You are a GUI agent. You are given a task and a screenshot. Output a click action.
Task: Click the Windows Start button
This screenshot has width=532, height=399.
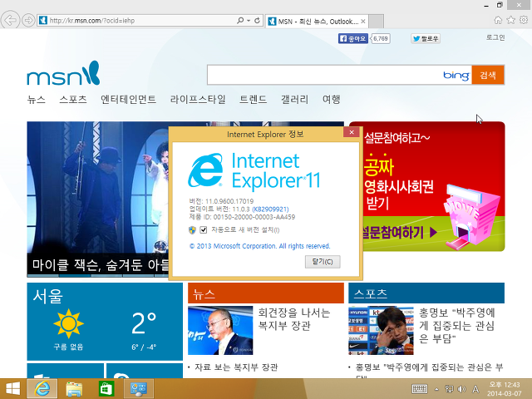pyautogui.click(x=12, y=389)
